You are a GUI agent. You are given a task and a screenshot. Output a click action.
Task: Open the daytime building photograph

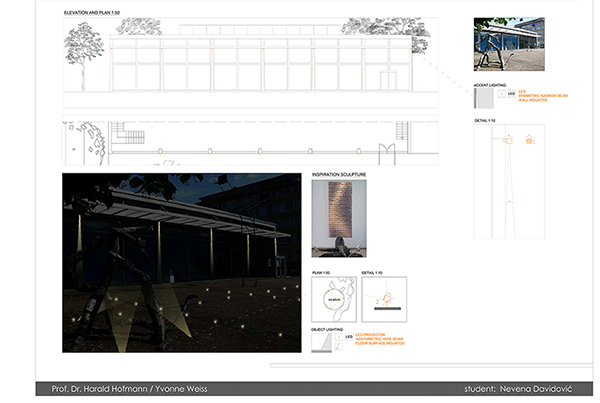509,45
